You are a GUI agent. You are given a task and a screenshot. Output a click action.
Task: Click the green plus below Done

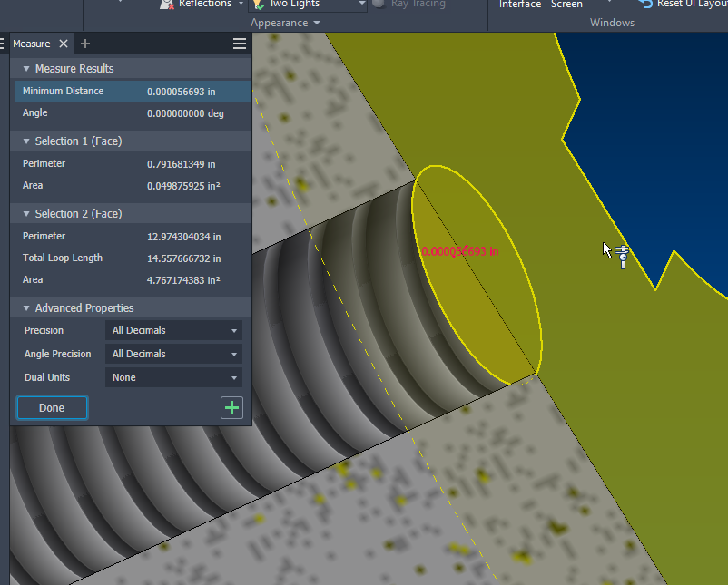(x=231, y=407)
